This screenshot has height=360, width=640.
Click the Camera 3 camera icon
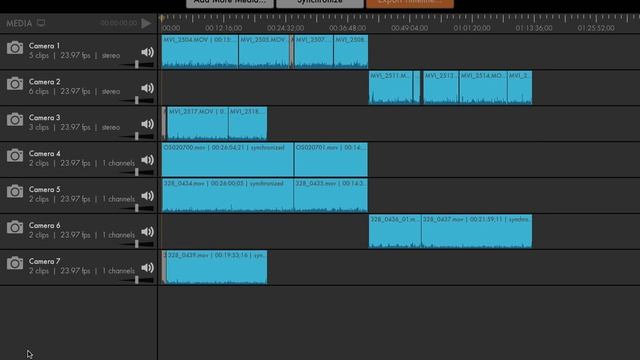coord(15,120)
